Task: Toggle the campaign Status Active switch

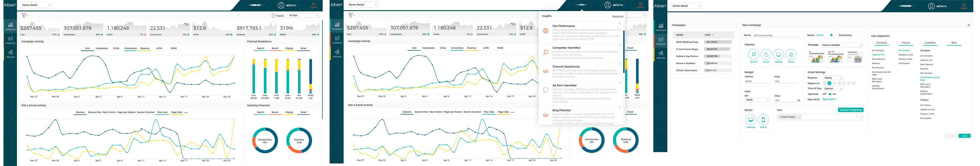Action: [831, 35]
